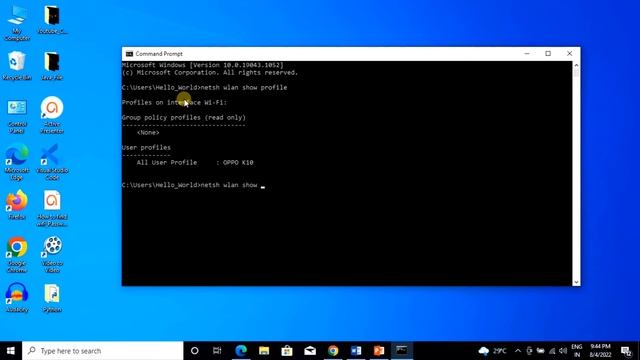
Task: Launch the Firefox desktop shortcut
Action: [17, 205]
